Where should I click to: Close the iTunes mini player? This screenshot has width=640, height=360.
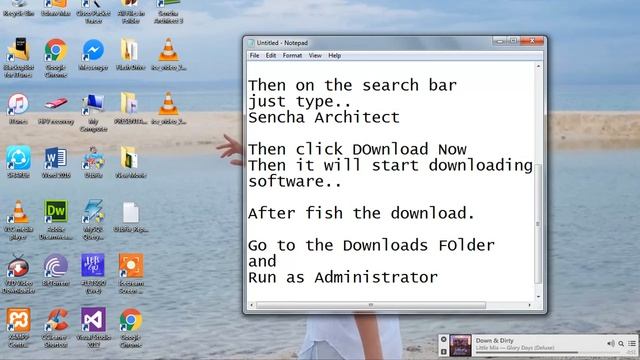tap(444, 339)
